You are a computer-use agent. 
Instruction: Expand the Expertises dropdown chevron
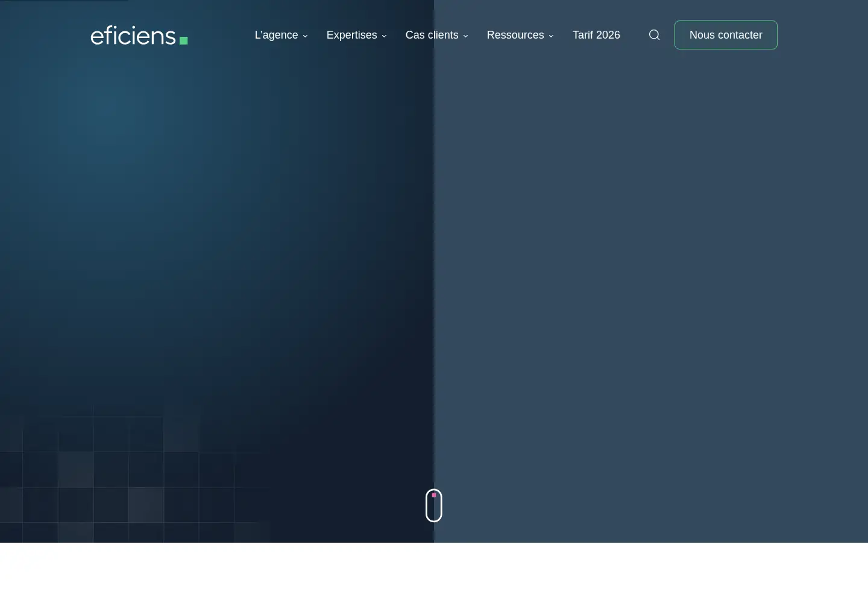[x=384, y=36]
